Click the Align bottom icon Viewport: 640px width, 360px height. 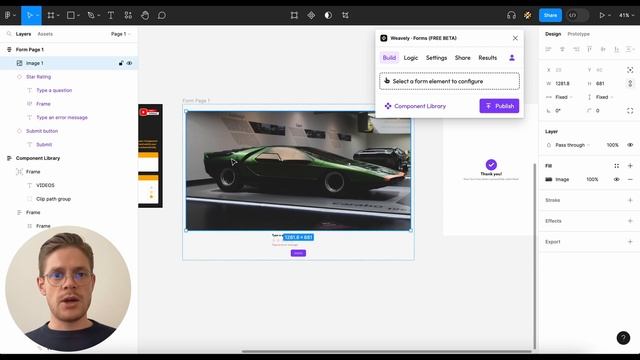point(617,49)
